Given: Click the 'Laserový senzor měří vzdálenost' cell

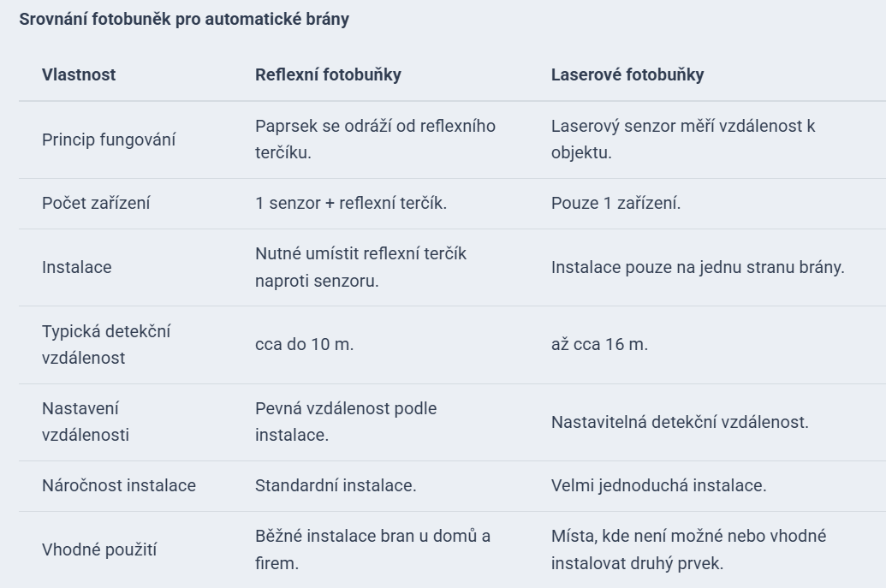Looking at the screenshot, I should (x=683, y=139).
